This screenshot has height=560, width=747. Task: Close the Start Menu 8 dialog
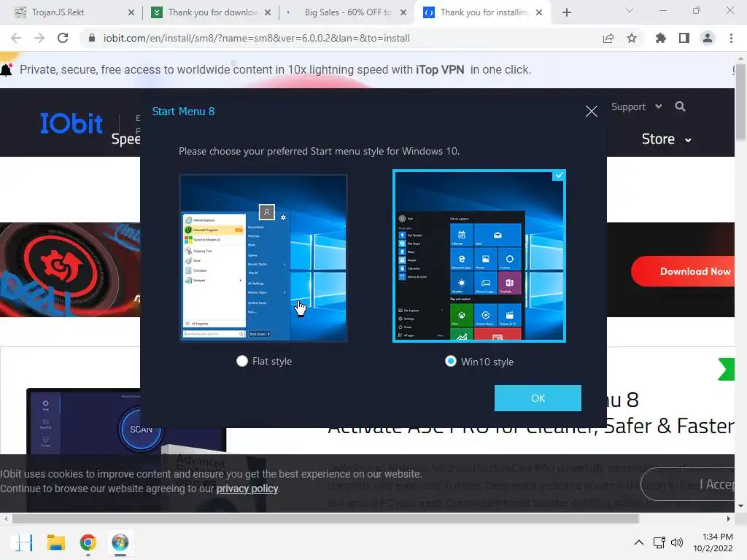(x=591, y=112)
